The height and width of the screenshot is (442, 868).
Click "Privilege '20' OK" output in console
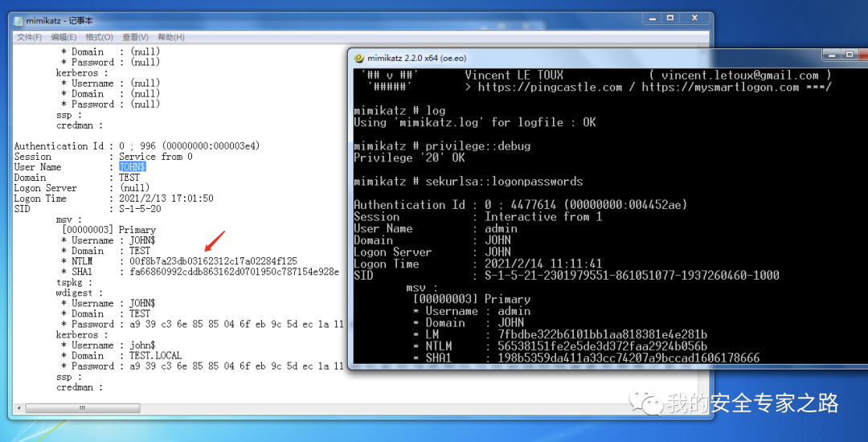(409, 158)
